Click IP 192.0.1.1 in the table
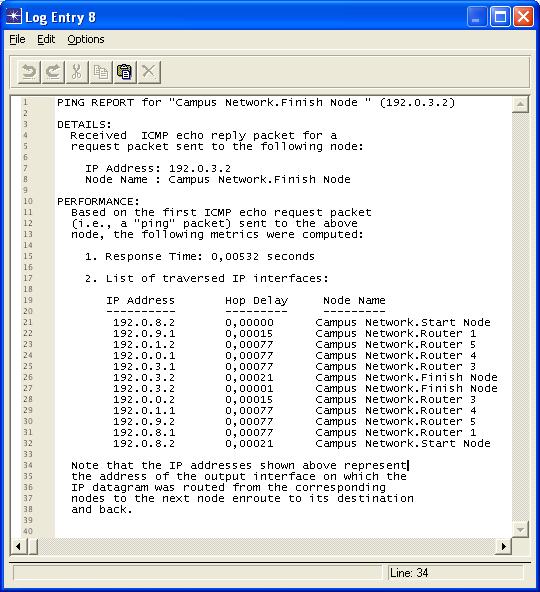Image resolution: width=540 pixels, height=592 pixels. point(144,410)
